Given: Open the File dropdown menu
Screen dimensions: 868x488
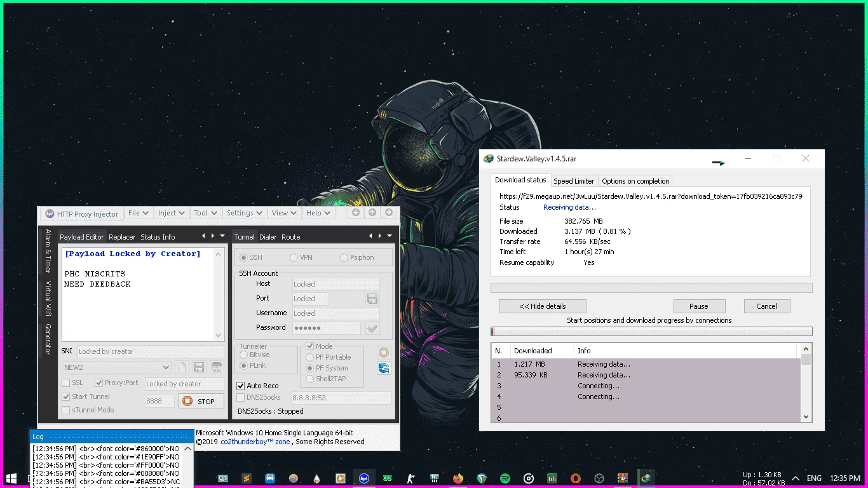Looking at the screenshot, I should (x=139, y=213).
